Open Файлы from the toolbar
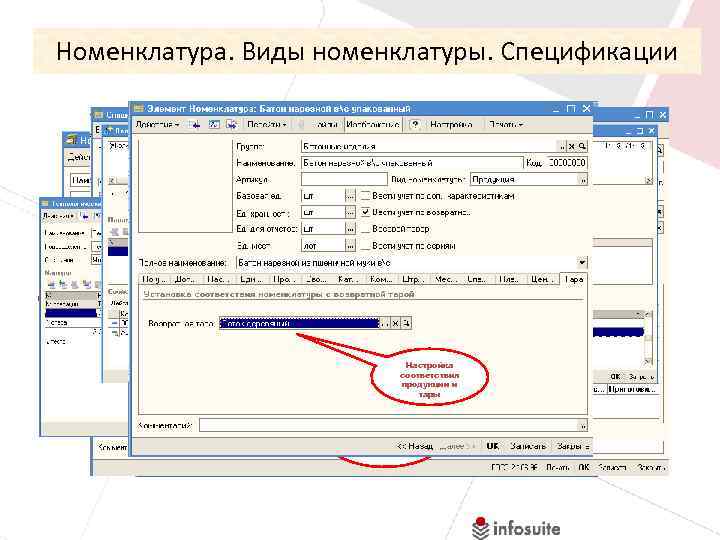This screenshot has width=720, height=540. click(325, 124)
